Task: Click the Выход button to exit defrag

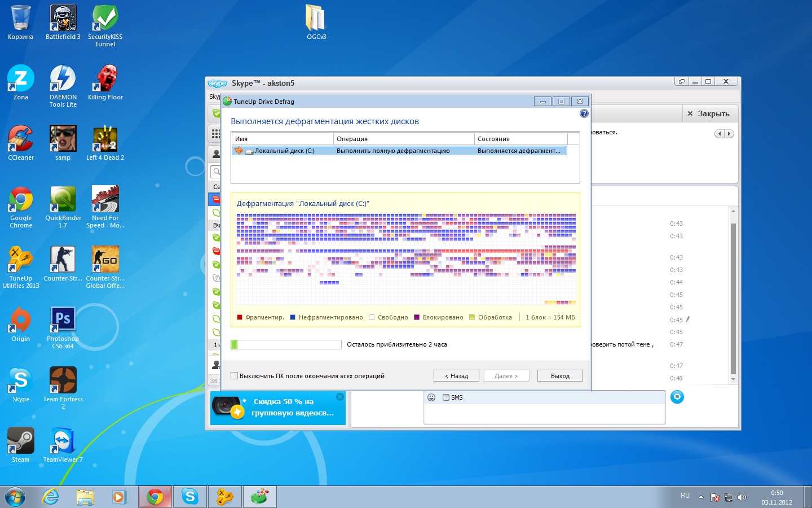Action: (x=560, y=376)
